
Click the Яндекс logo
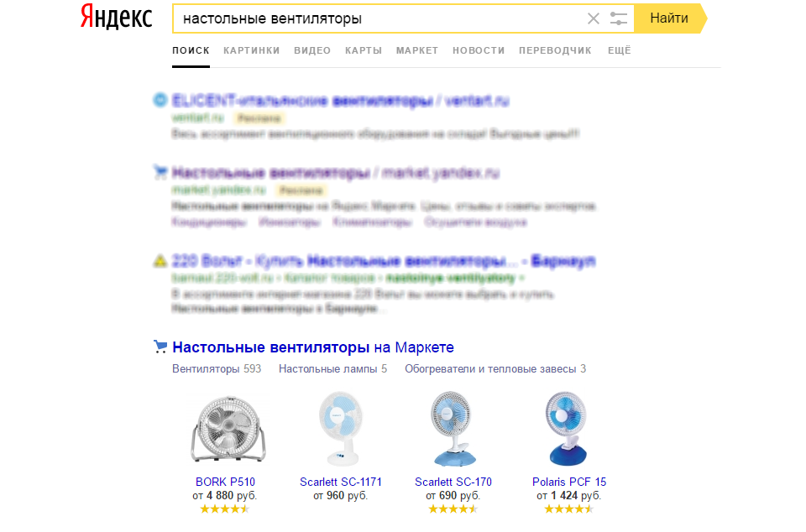pyautogui.click(x=116, y=17)
